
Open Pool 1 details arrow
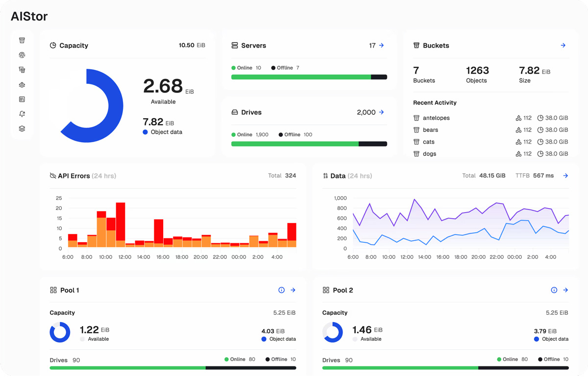[293, 290]
